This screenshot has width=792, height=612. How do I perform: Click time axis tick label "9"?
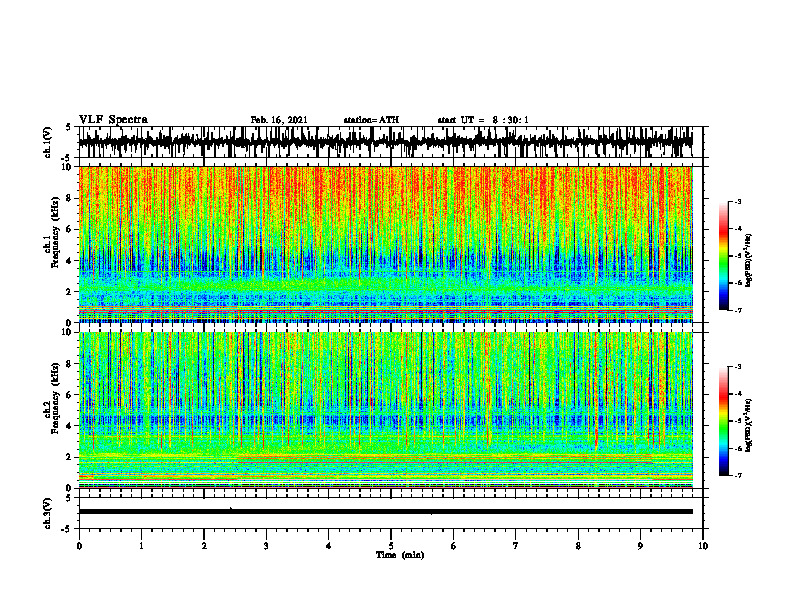pyautogui.click(x=640, y=546)
